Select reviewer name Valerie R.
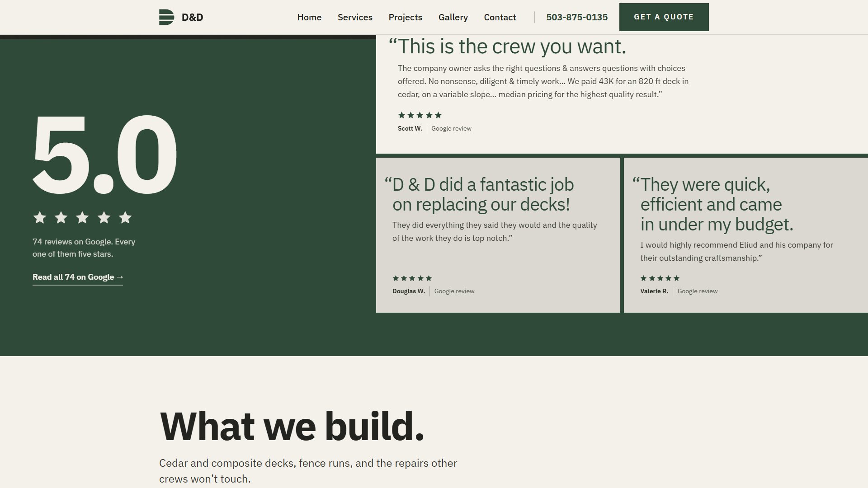Image resolution: width=868 pixels, height=488 pixels. (654, 291)
